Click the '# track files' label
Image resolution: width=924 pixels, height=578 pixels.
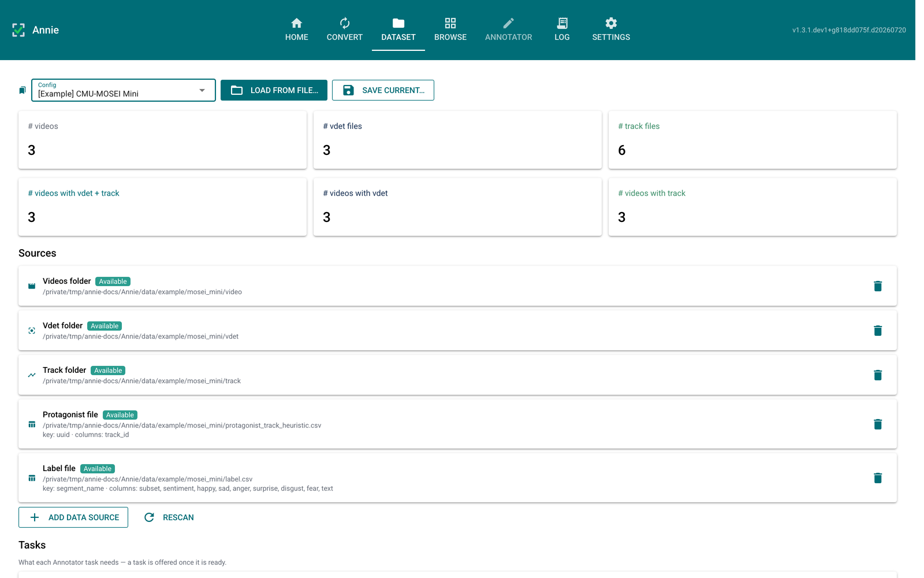click(x=639, y=126)
